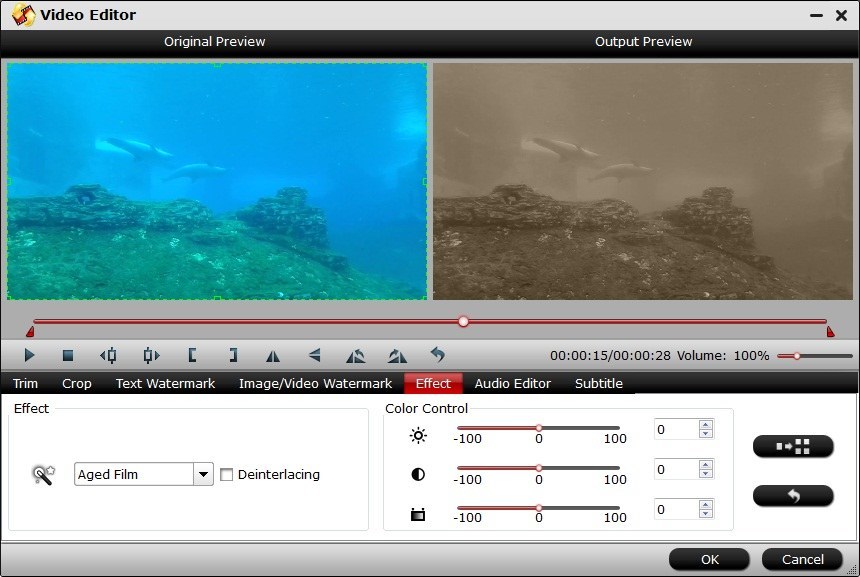This screenshot has height=577, width=860.
Task: Switch to the Audio Editor tab
Action: pyautogui.click(x=512, y=383)
